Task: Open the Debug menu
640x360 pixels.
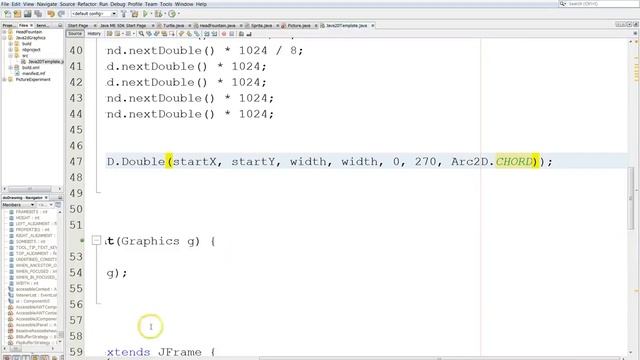Action: (118, 4)
